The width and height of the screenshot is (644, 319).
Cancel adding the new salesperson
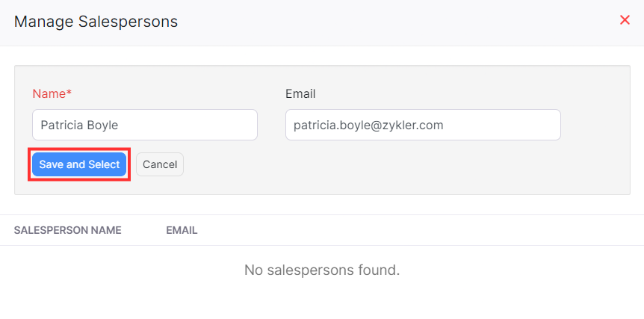(160, 164)
